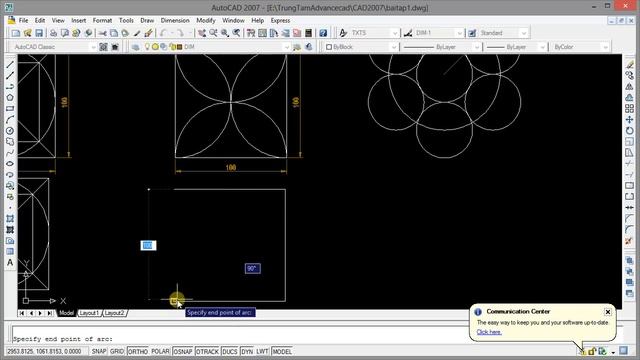The width and height of the screenshot is (640, 360).
Task: Open the DIM layer dropdown
Action: click(286, 47)
